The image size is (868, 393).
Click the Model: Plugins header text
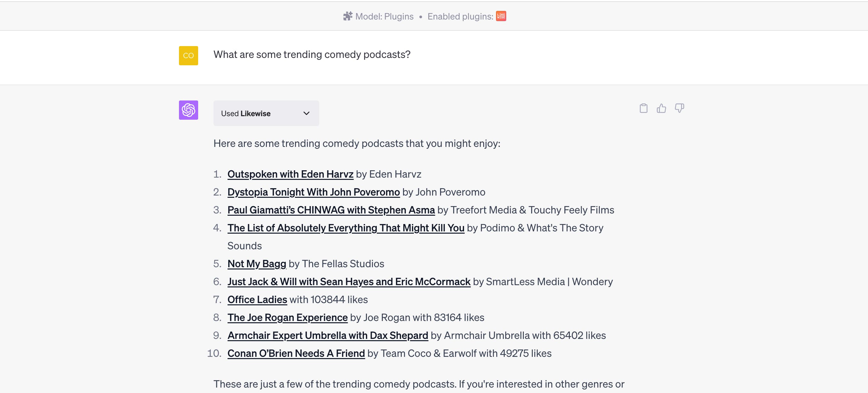pos(384,17)
